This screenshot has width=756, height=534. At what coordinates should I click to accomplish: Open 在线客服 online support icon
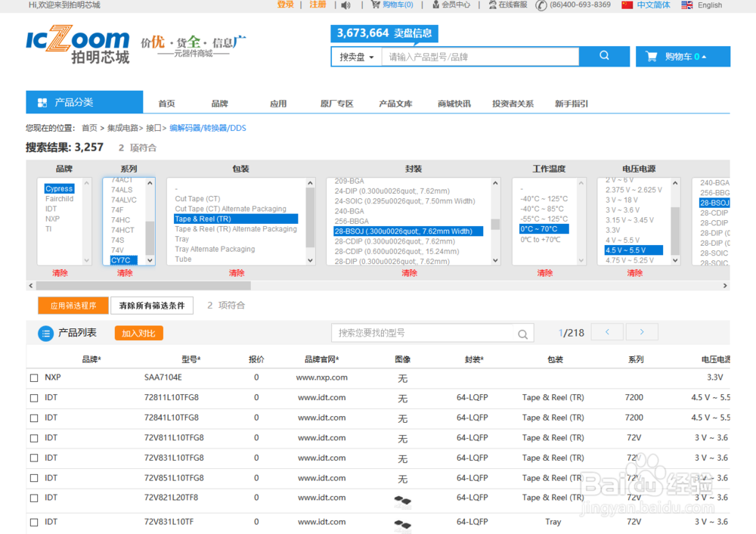pos(492,5)
